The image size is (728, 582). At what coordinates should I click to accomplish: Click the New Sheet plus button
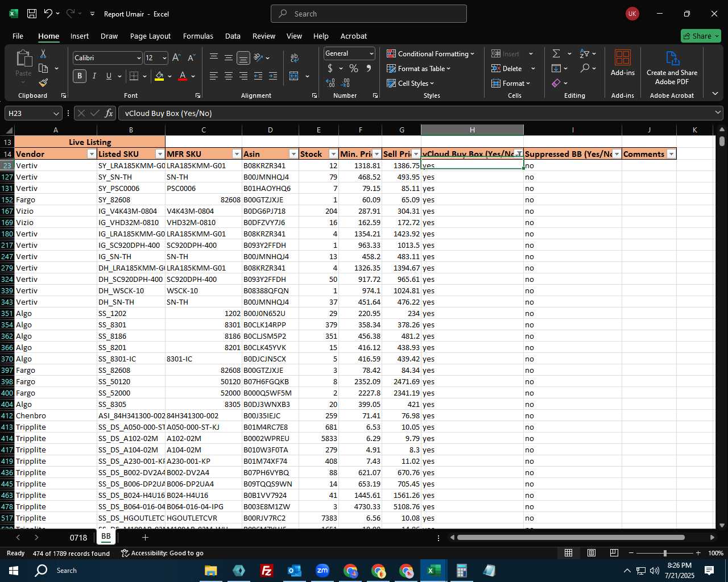click(x=145, y=537)
